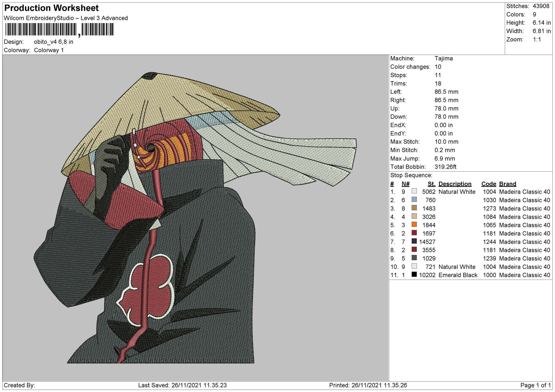555x392 pixels.
Task: Click thread code '1030' in stop 2
Action: (x=489, y=200)
